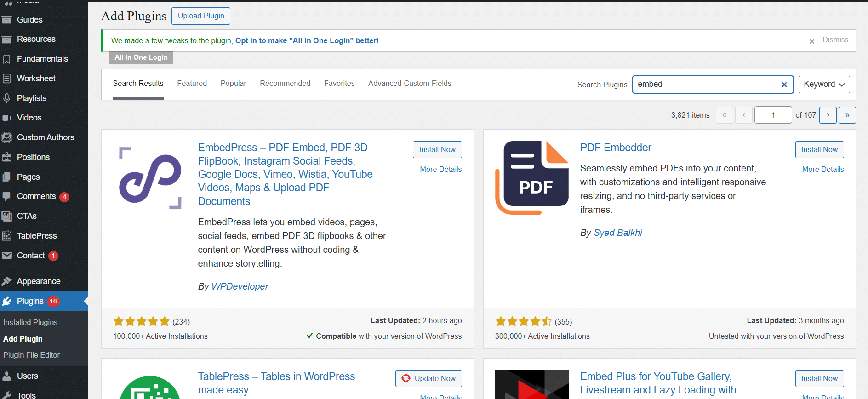
Task: Click the TablePress sidebar icon
Action: click(7, 236)
